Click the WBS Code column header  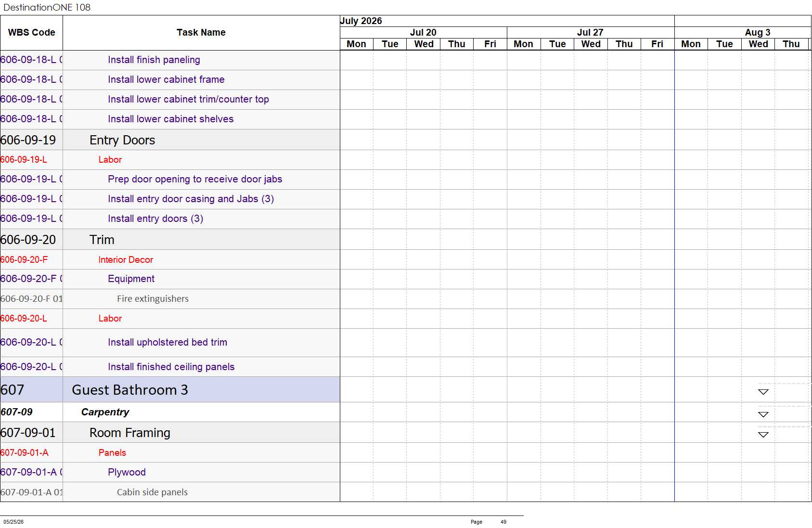[31, 32]
